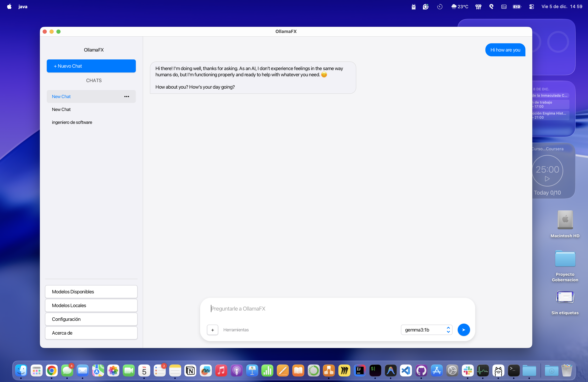Open Books from the Dock
Screen dimensions: 588x382
tap(298, 370)
